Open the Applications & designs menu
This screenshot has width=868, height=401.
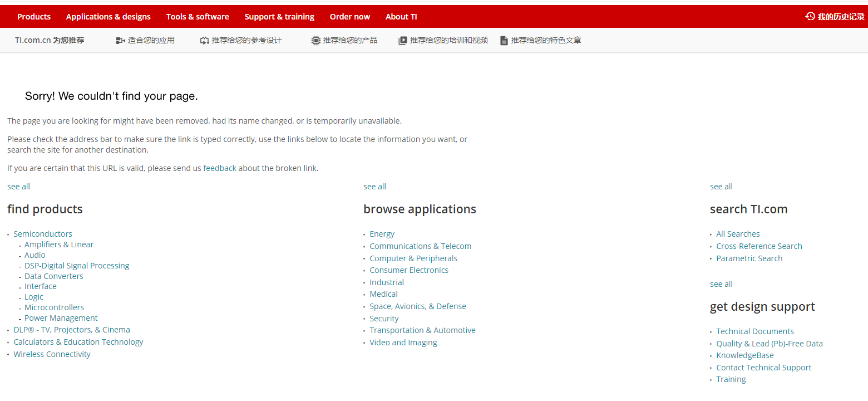pos(108,17)
